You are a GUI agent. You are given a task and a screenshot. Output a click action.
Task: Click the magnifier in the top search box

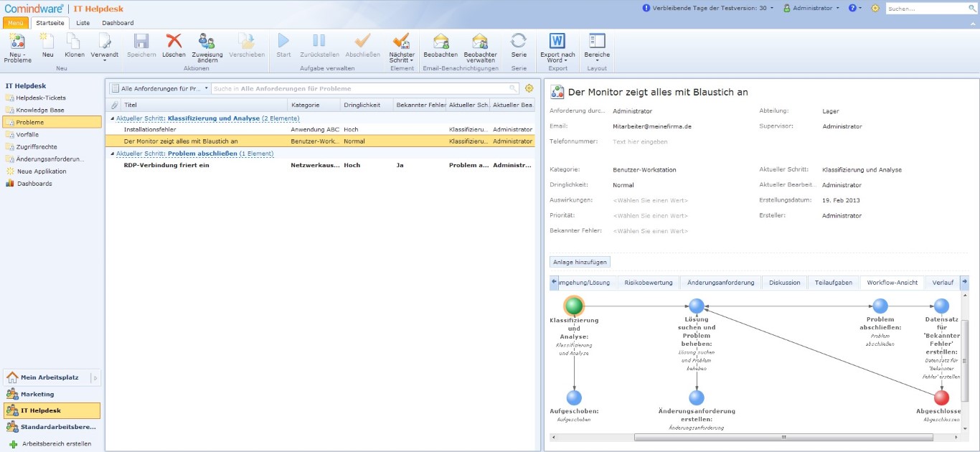[x=972, y=9]
